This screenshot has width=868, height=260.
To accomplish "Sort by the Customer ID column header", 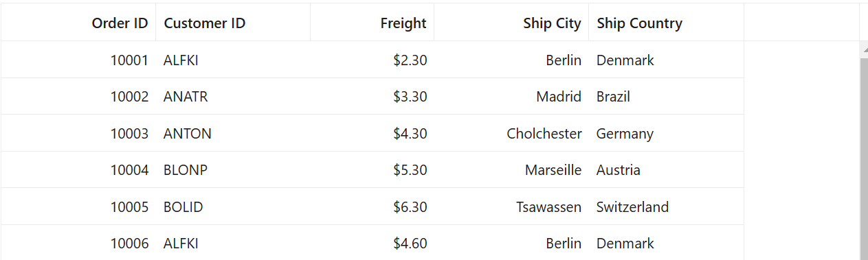I will [233, 23].
